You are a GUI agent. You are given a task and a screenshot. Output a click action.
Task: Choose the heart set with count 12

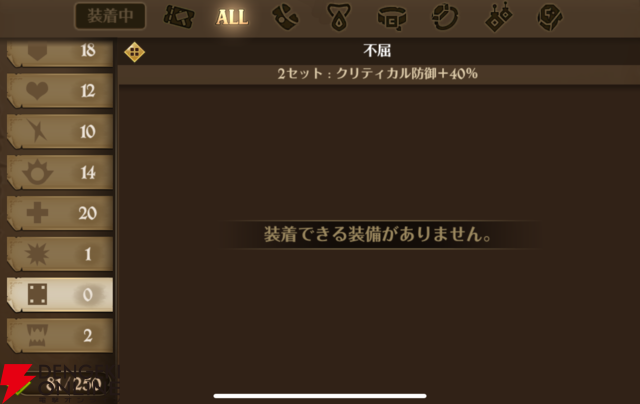(60, 91)
